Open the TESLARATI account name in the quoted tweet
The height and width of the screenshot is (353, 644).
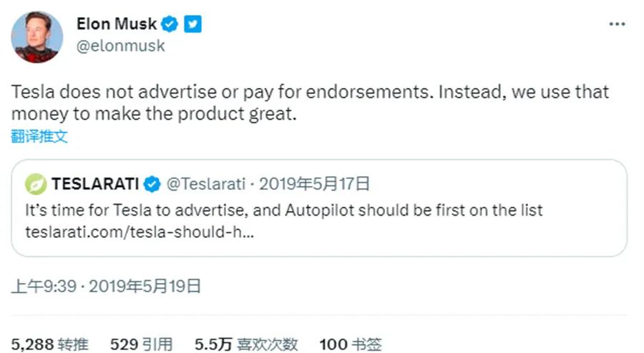[95, 184]
